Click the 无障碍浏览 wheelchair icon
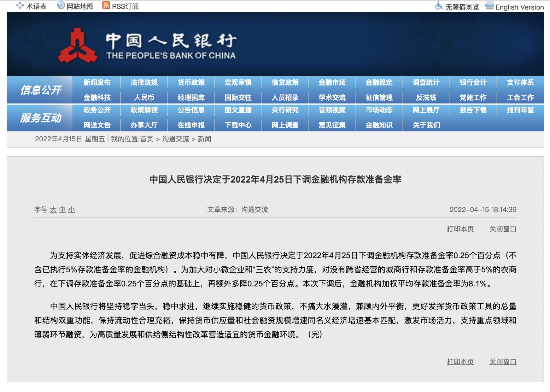This screenshot has height=392, width=550. click(x=439, y=6)
